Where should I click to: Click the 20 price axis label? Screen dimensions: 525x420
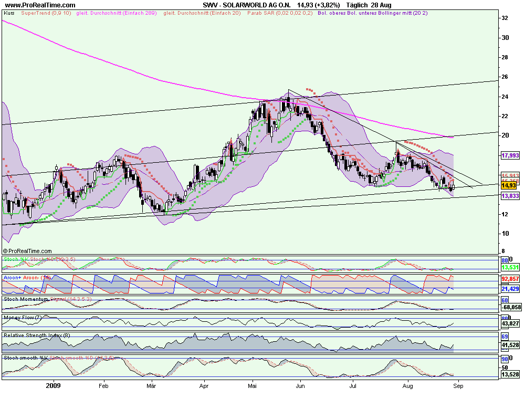click(505, 135)
